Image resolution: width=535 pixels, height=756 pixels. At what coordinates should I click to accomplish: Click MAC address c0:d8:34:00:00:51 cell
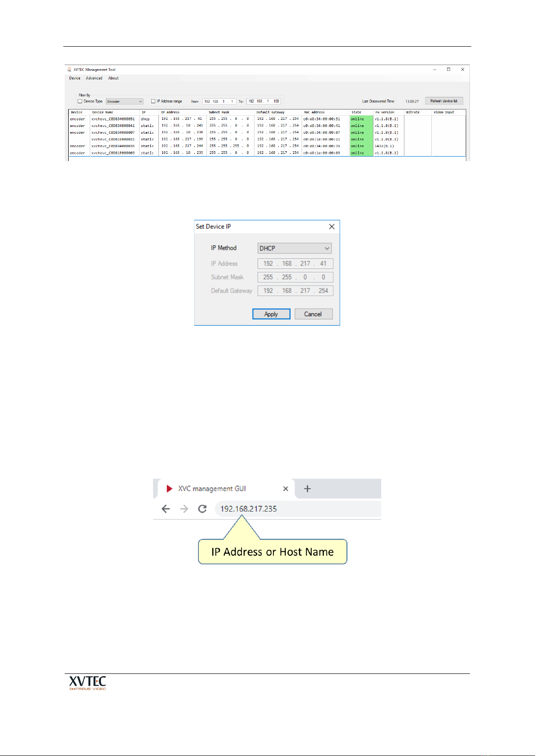coord(326,119)
